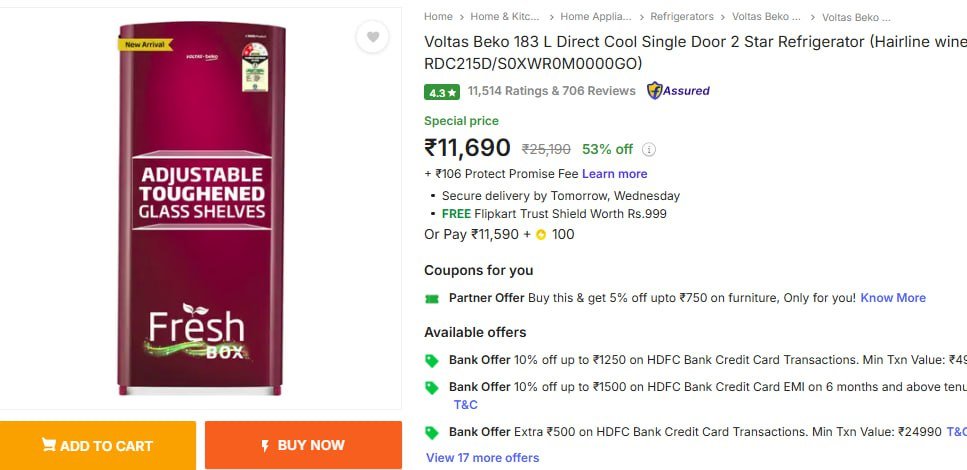Open Learn more for Protect Promise Fee
Viewport: 967px width, 470px height.
tap(614, 174)
